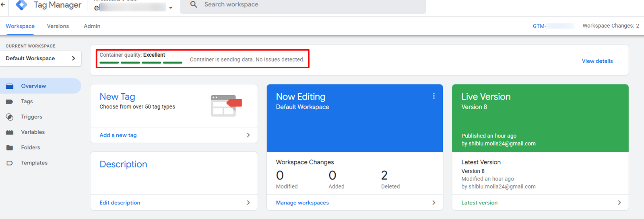Screen dimensions: 644x219
Task: Click the Tag Manager logo icon
Action: click(x=21, y=5)
